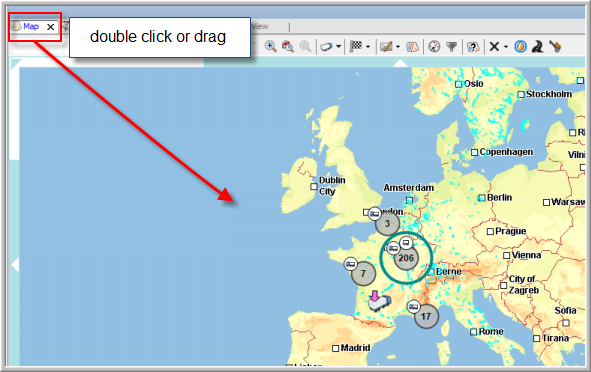The image size is (591, 372).
Task: Click the left panel collapse arrow
Action: pyautogui.click(x=15, y=264)
